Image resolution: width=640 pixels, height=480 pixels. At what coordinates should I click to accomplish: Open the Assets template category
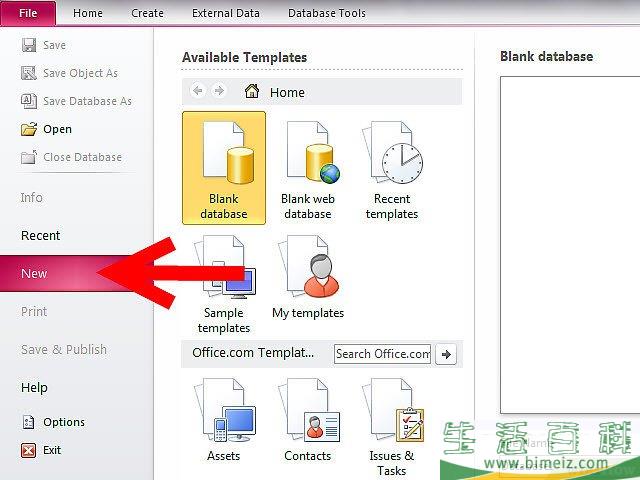click(x=224, y=420)
